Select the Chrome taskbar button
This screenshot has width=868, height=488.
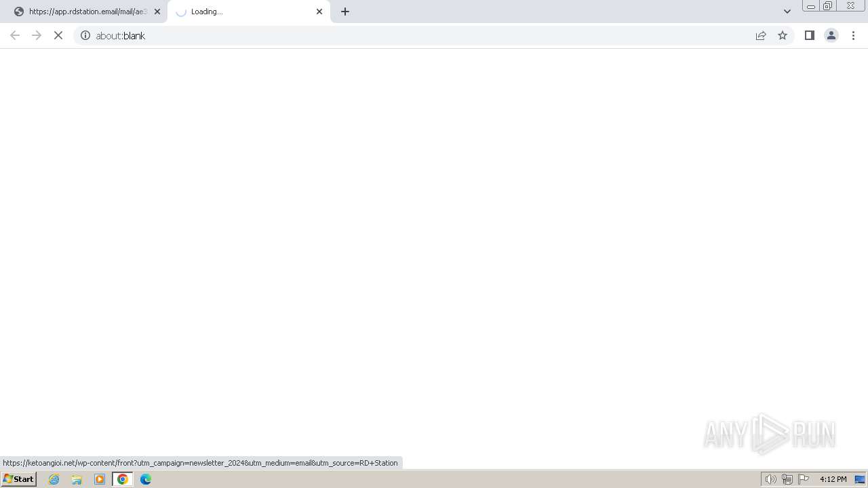(123, 479)
